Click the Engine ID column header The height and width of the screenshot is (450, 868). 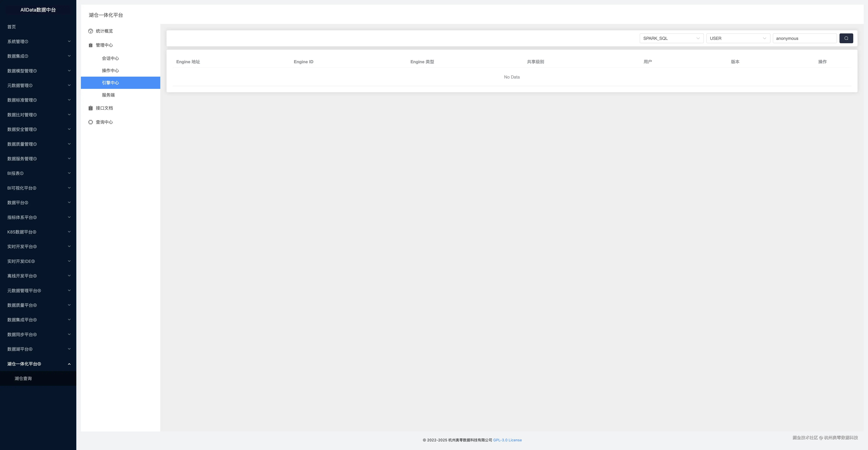pyautogui.click(x=303, y=62)
